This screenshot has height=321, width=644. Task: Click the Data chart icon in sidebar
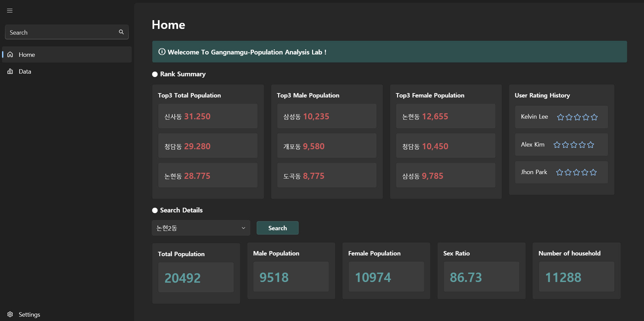10,71
